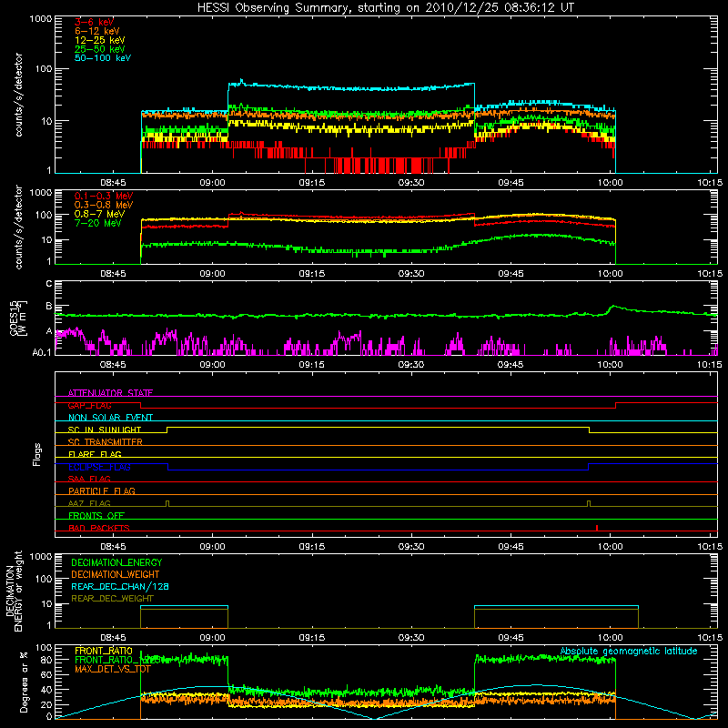Select the ECLIPSE_FLAG label
This screenshot has width=728, height=728.
pyautogui.click(x=99, y=467)
